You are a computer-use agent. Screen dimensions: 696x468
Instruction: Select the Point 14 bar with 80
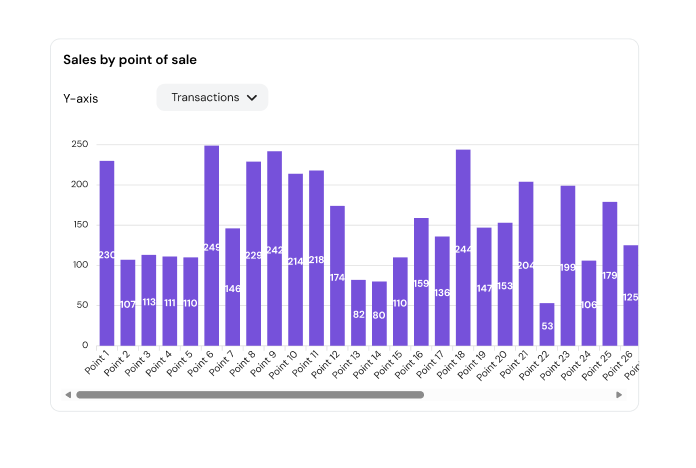[379, 313]
